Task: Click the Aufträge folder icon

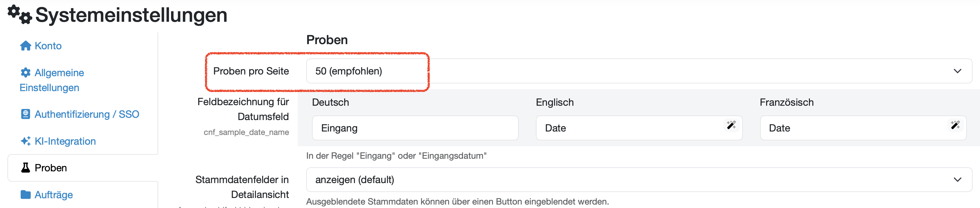Action: coord(26,195)
